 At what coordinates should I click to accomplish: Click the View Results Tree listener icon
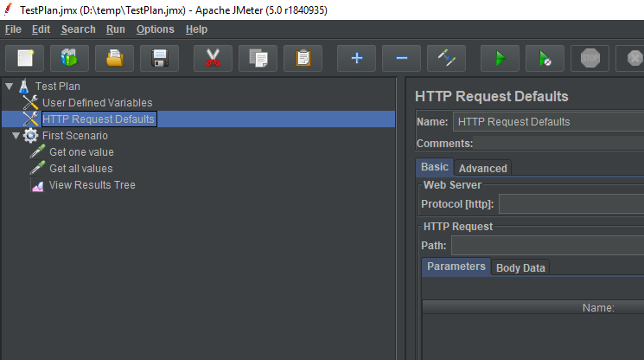37,186
